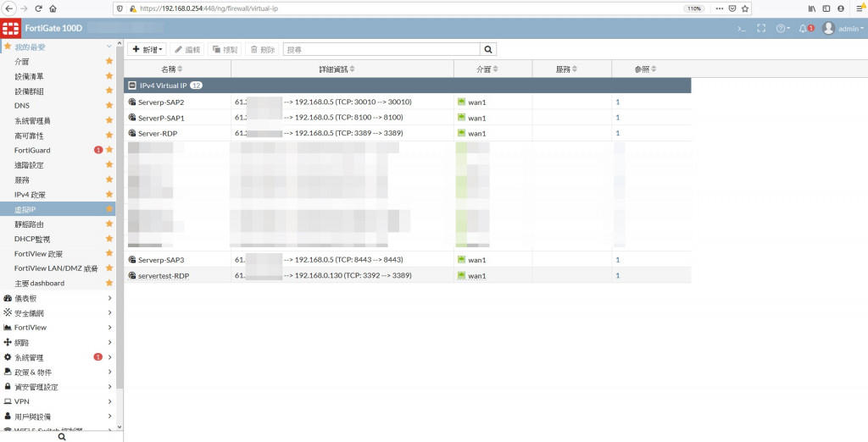Open 靜態路由 from the favorites menu
868x442 pixels.
tap(29, 224)
